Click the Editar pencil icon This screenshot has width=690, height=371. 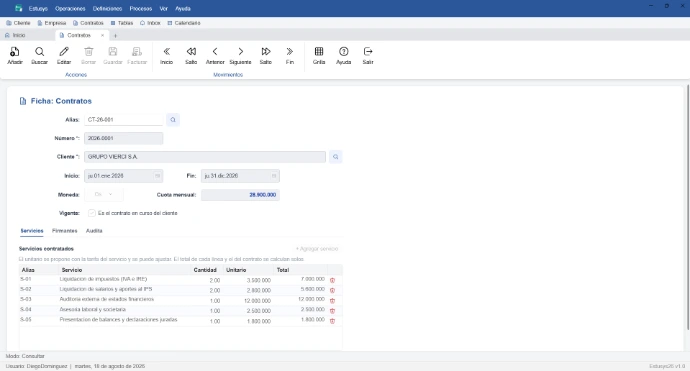point(64,55)
